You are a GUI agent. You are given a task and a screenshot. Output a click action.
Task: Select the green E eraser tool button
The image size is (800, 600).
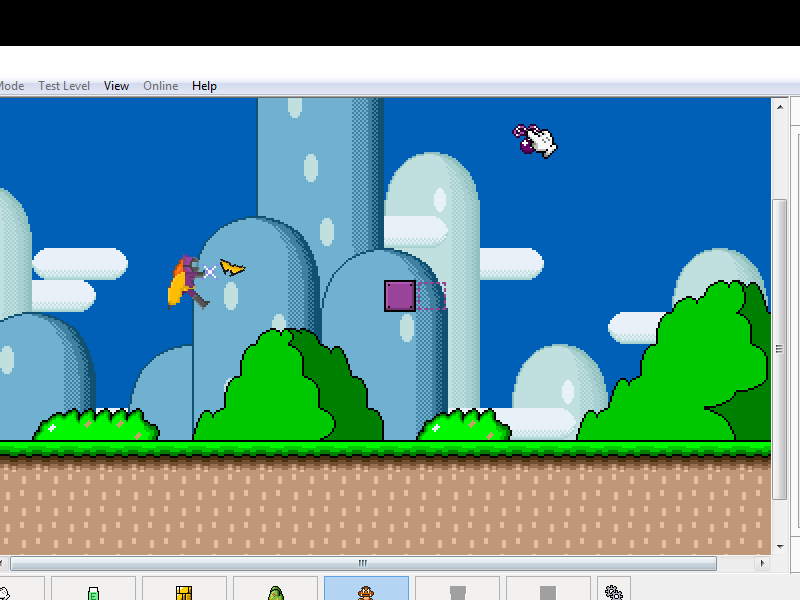(x=93, y=588)
